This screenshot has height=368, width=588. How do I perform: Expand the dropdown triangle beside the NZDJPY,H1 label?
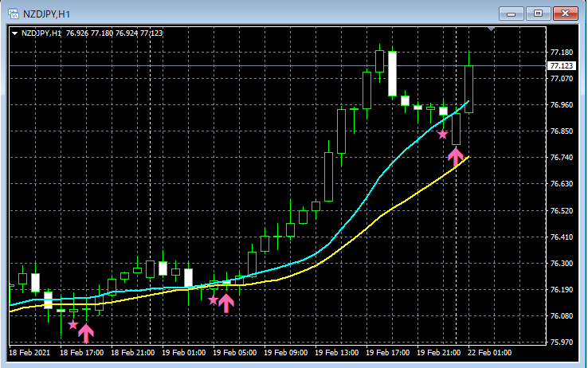15,33
